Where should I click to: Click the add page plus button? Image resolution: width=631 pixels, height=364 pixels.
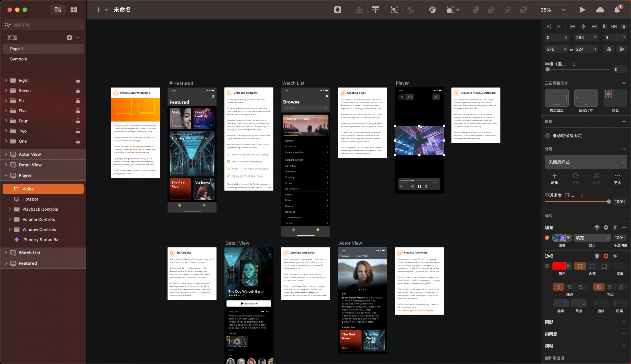point(70,37)
